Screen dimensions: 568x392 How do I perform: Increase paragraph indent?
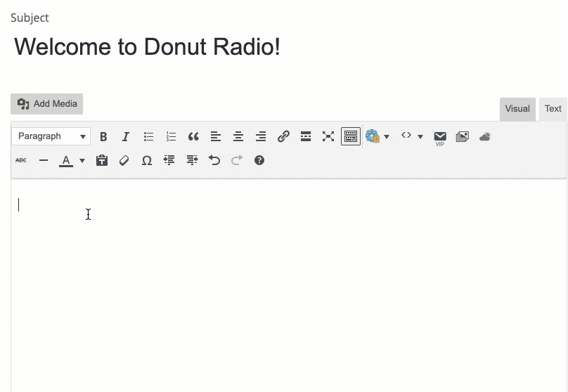pyautogui.click(x=192, y=160)
